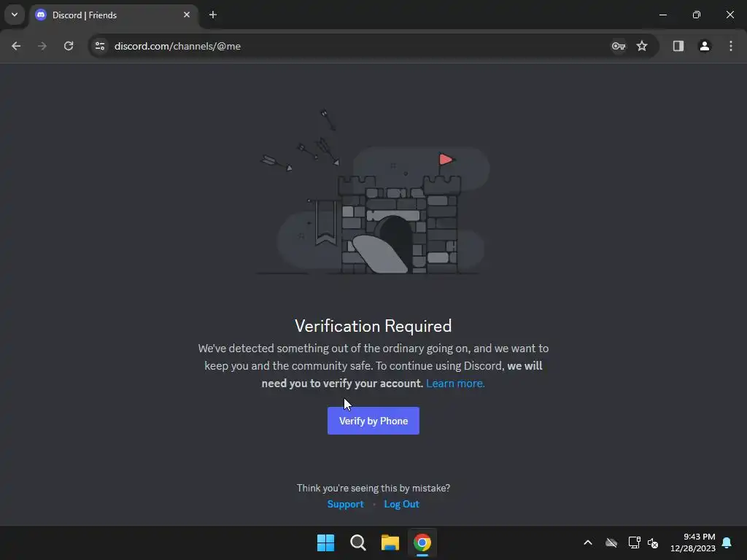Click the browser forward arrow
This screenshot has width=747, height=560.
coord(42,46)
